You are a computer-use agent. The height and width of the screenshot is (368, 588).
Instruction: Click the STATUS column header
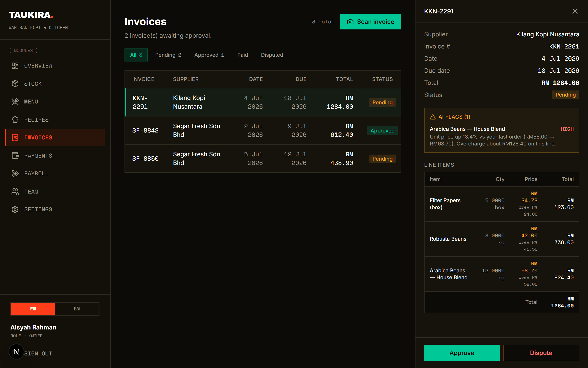click(382, 79)
